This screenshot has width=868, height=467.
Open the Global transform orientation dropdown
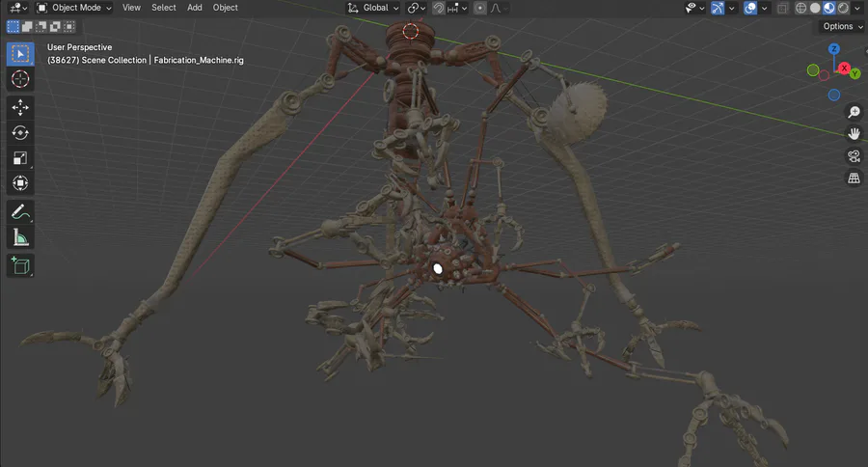[x=373, y=8]
